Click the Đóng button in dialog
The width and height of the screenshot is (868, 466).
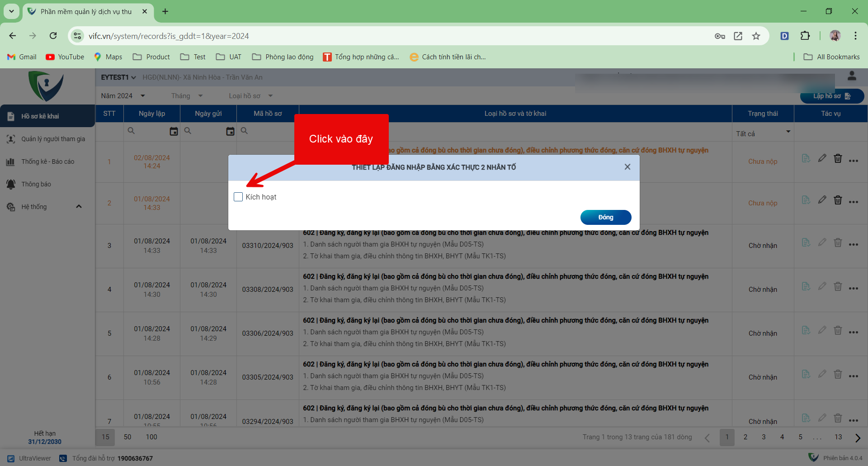point(605,217)
